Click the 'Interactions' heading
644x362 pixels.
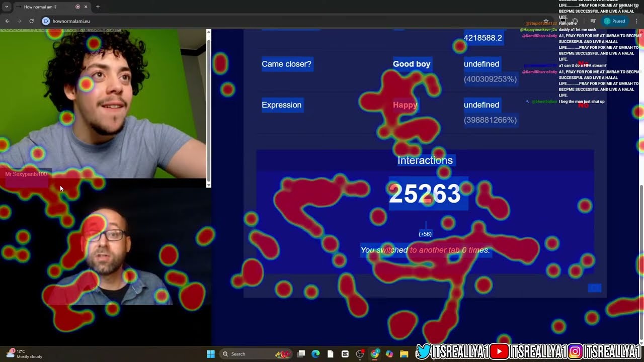coord(425,160)
